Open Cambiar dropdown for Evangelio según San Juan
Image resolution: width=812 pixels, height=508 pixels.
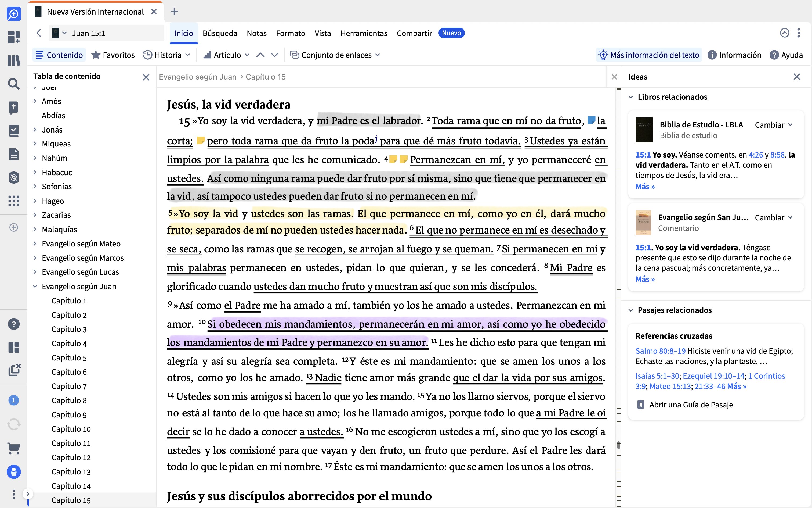(x=773, y=217)
